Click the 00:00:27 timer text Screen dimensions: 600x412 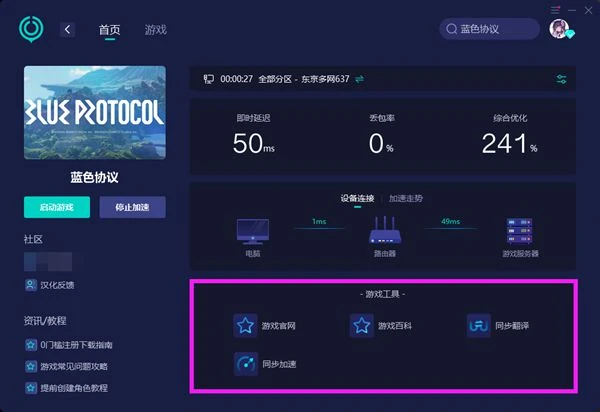[236, 79]
